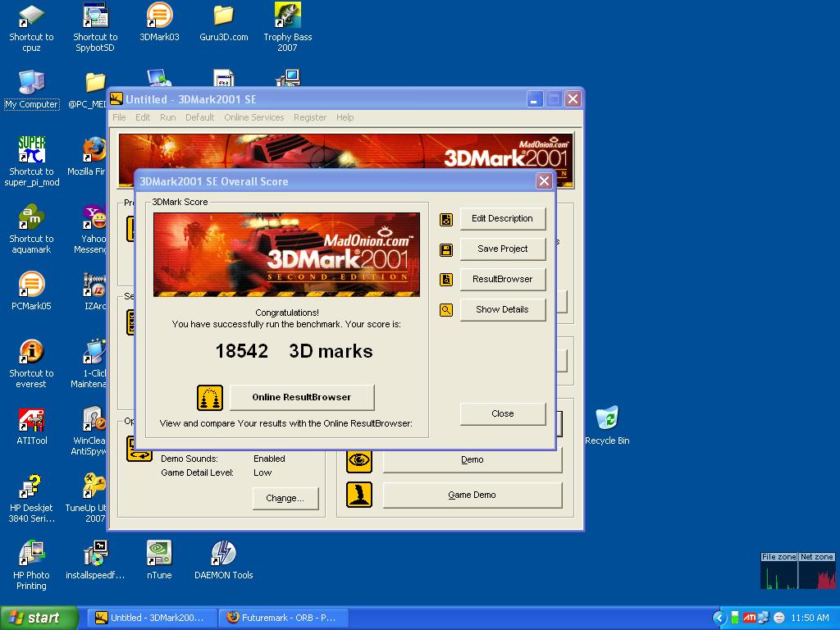840x630 pixels.
Task: Switch to Untitled - 3DMark200... taskbar item
Action: click(150, 619)
